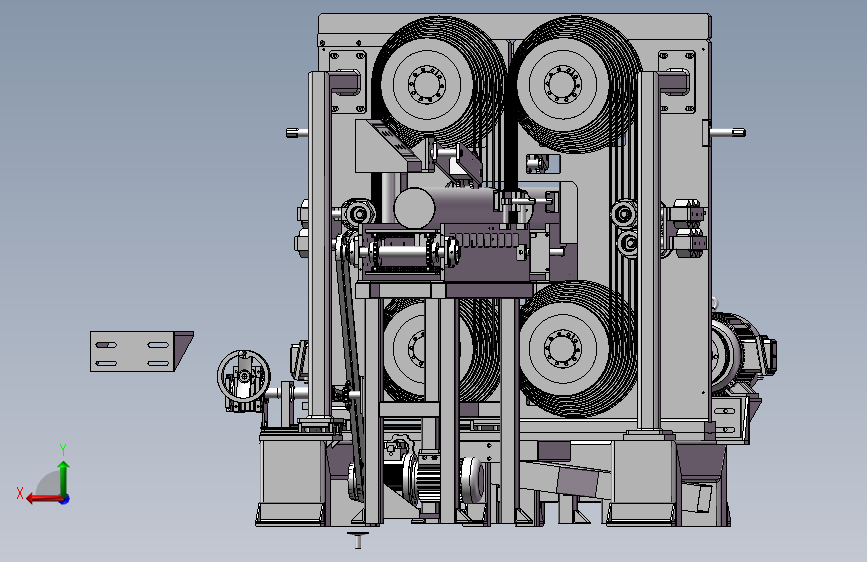Viewport: 867px width, 562px height.
Task: Click the blue Z axis dot on triad
Action: 65,499
